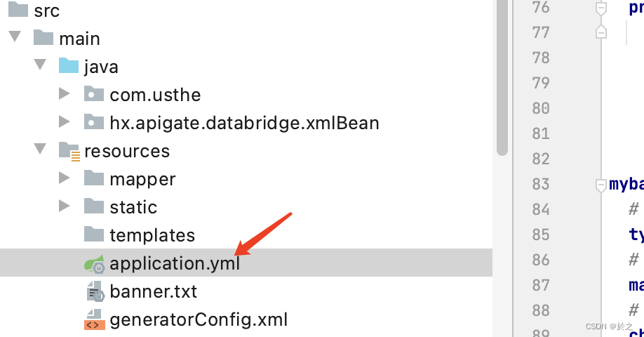Collapse the main folder
Image resolution: width=644 pixels, height=337 pixels.
point(14,38)
